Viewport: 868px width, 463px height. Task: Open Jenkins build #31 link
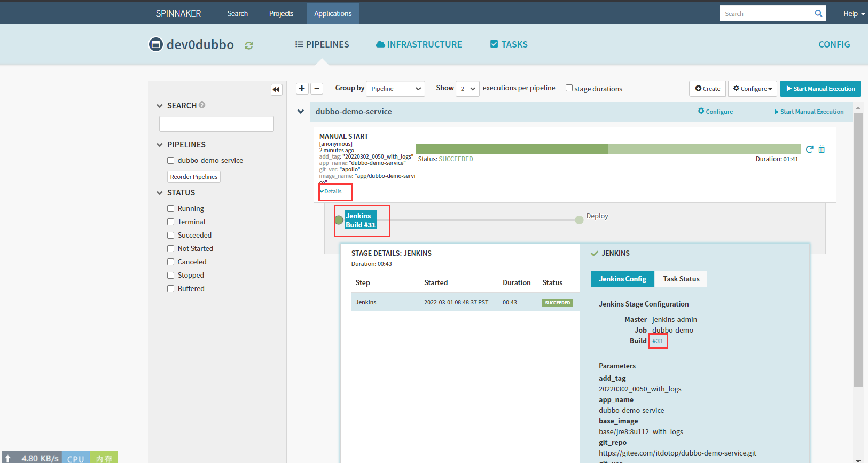click(x=658, y=341)
